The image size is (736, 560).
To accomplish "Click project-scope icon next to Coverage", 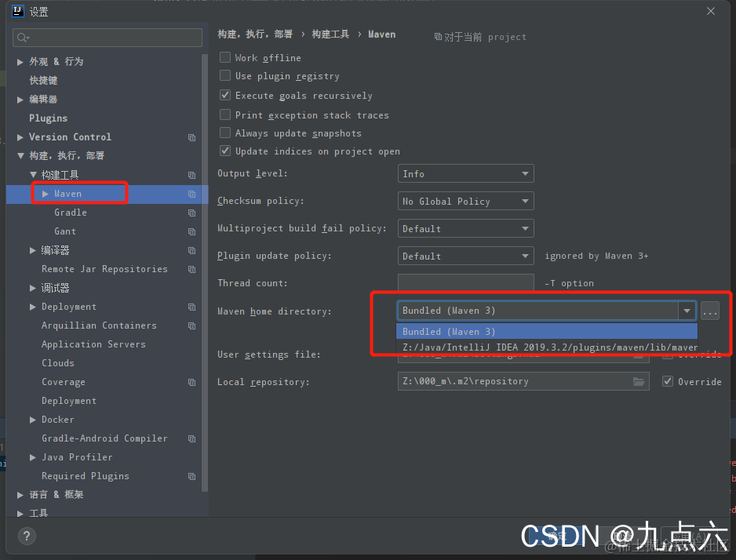I will (191, 382).
